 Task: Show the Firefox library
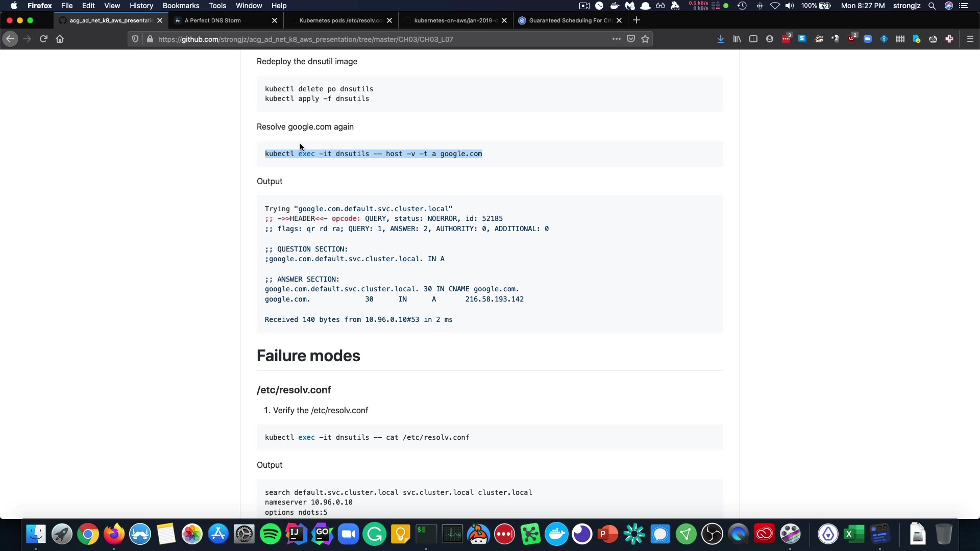[x=737, y=39]
